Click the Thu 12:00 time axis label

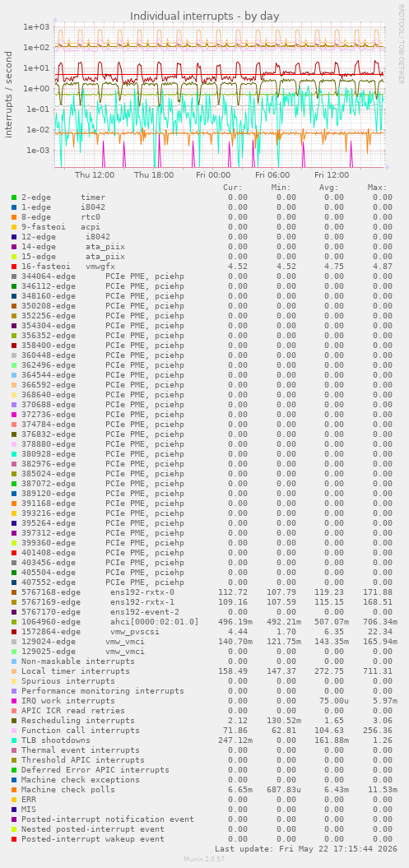pyautogui.click(x=95, y=175)
